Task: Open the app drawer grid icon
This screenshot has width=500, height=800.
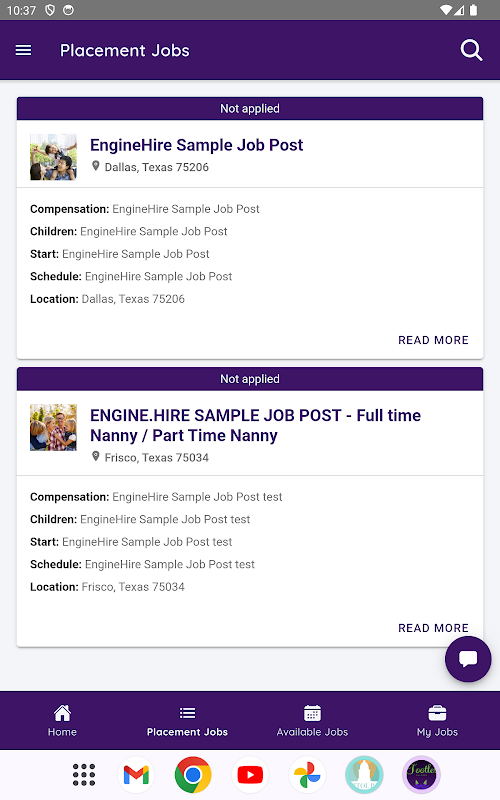Action: click(84, 774)
